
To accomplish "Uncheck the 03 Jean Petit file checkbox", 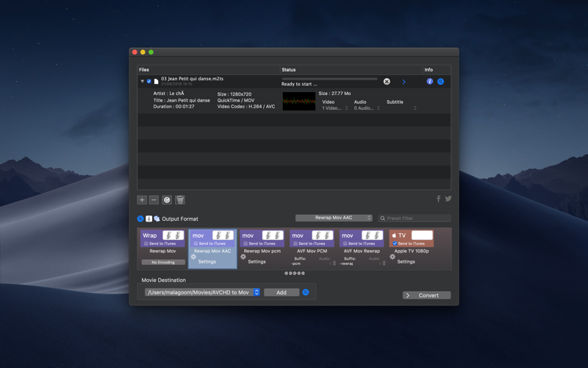I will 149,81.
